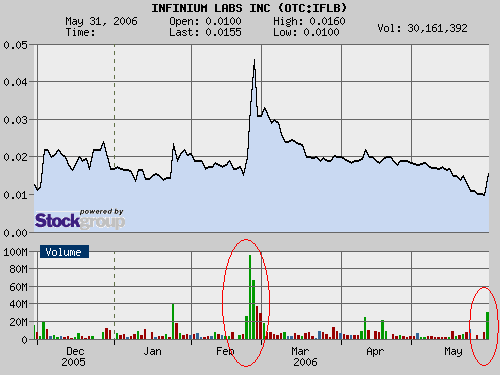Click the tallest green February volume bar
500x375 pixels.
point(250,297)
